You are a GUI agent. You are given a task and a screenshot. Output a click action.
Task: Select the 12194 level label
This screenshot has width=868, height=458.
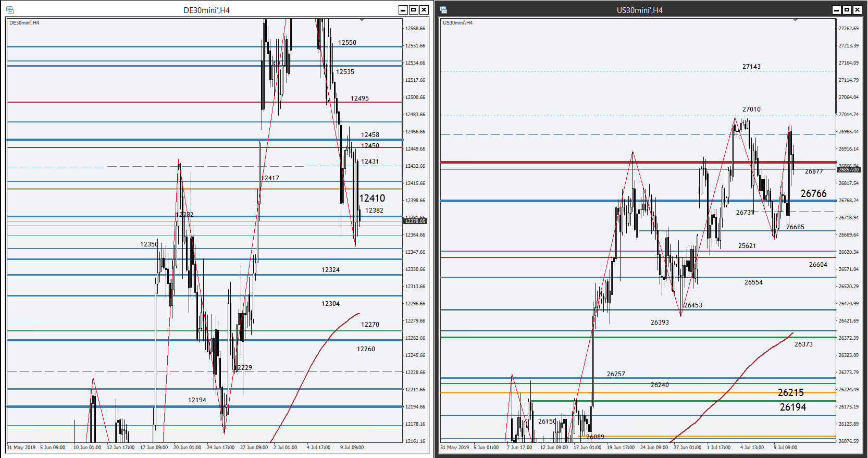[x=197, y=400]
